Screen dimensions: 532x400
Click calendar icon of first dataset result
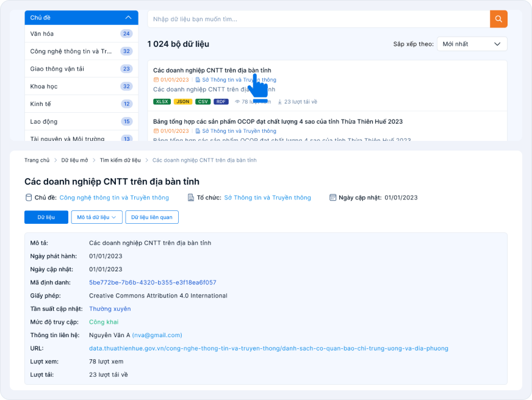click(x=156, y=80)
